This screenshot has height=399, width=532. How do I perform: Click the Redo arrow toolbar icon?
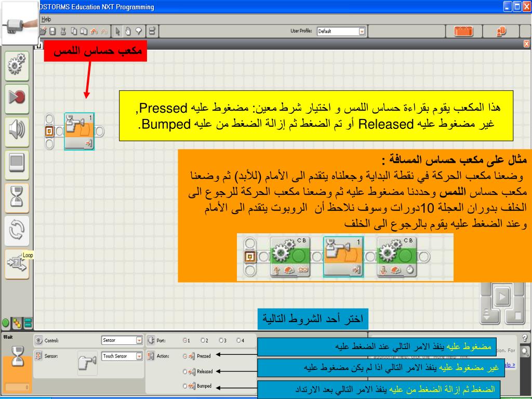click(x=104, y=32)
